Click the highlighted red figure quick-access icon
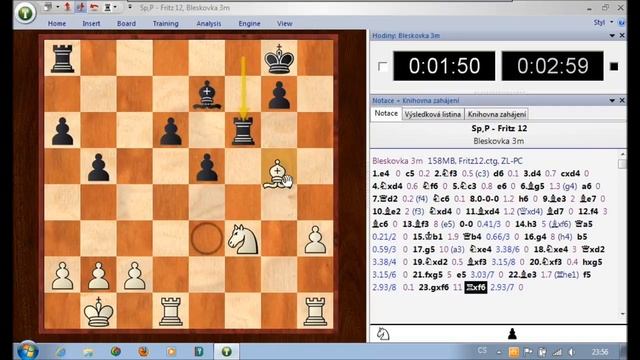This screenshot has height=360, width=640. click(80, 7)
